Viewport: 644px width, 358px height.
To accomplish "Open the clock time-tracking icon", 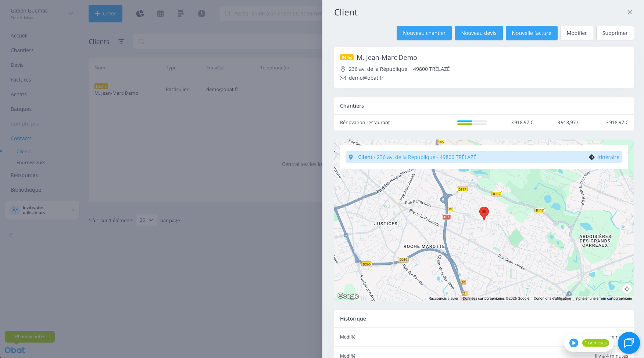I will pyautogui.click(x=201, y=14).
